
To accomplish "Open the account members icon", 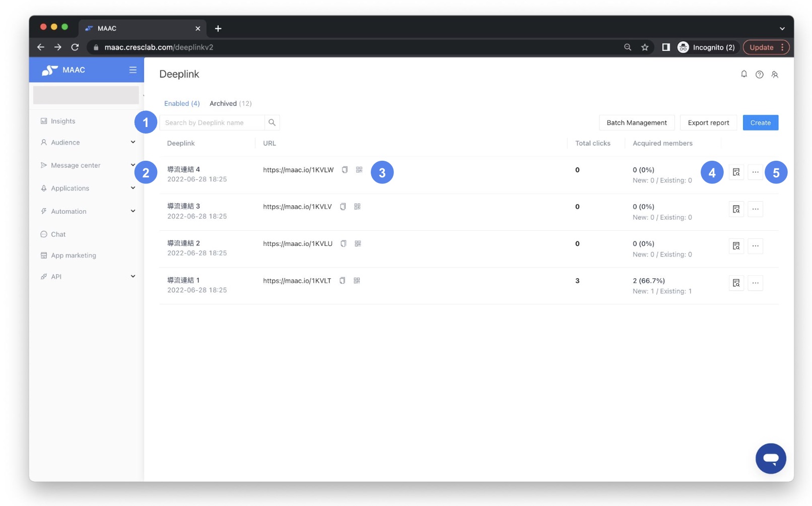I will [x=775, y=74].
